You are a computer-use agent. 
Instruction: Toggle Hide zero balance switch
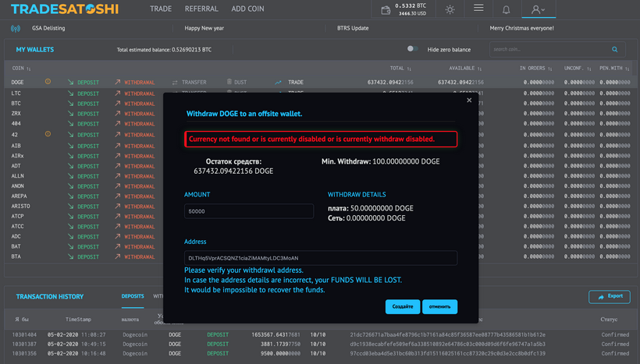[412, 49]
